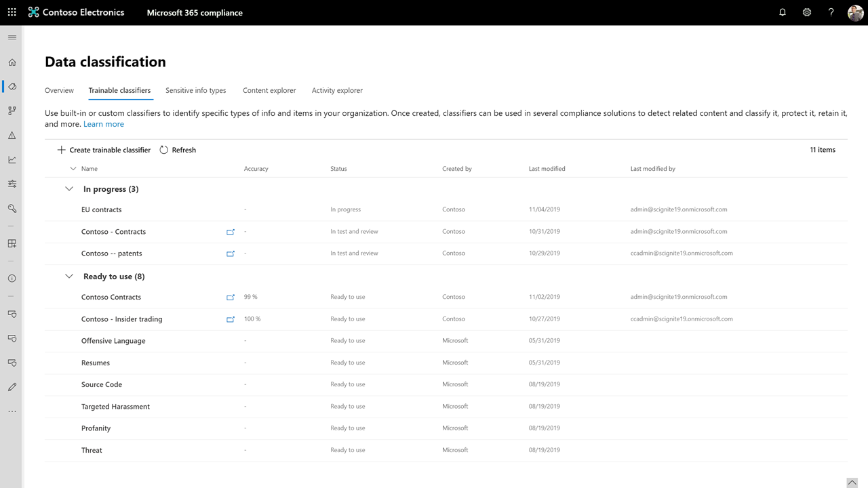Viewport: 868px width, 488px height.
Task: Click the Learn more link
Action: 103,123
